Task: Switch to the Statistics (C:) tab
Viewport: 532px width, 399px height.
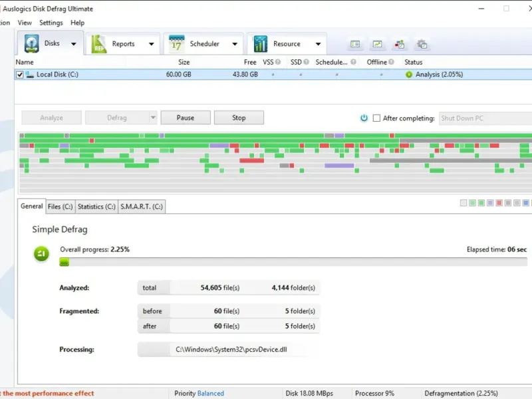Action: [x=96, y=207]
